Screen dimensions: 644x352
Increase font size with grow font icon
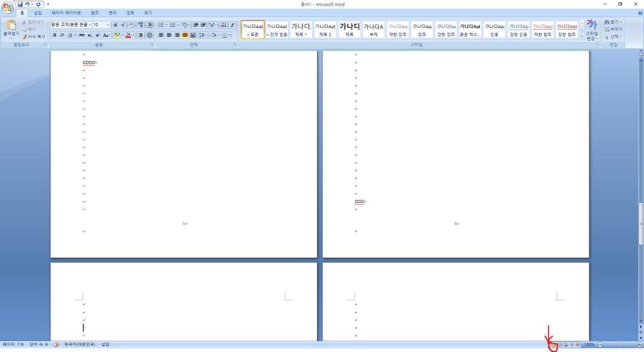pos(115,25)
